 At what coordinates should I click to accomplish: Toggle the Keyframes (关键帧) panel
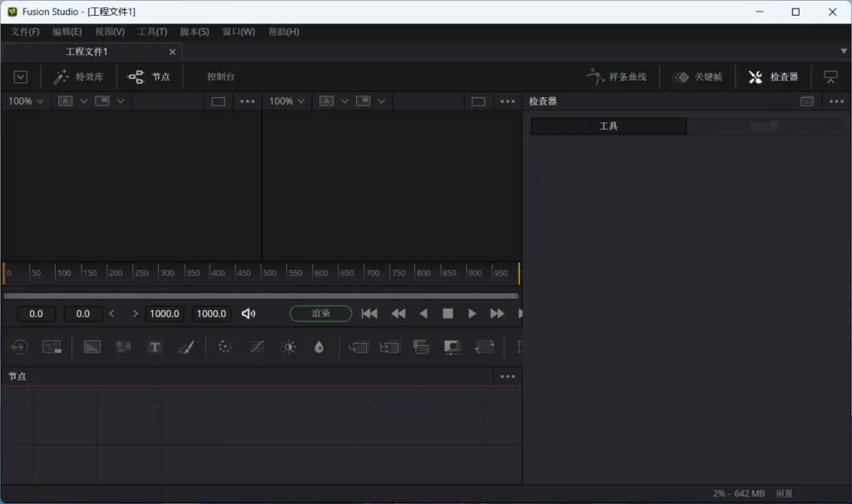click(696, 77)
